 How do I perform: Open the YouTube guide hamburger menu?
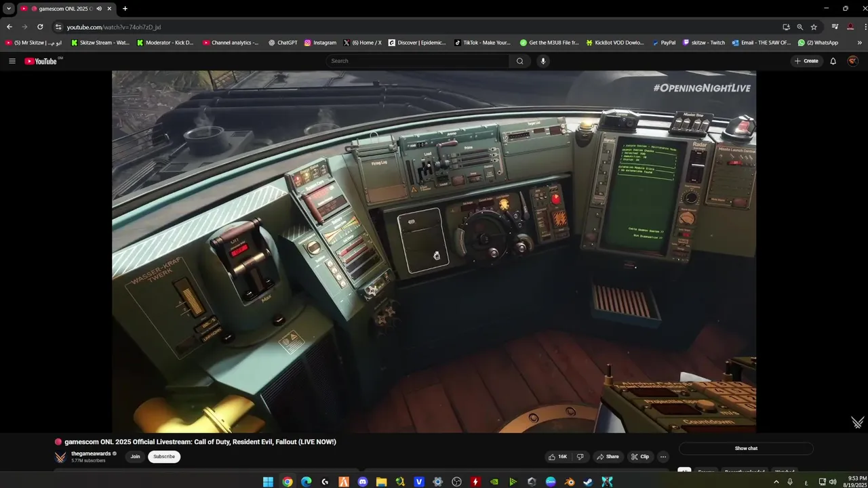click(12, 61)
